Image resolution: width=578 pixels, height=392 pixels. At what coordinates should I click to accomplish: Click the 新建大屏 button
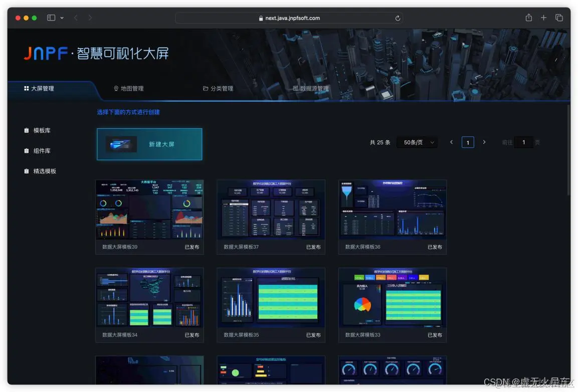pos(149,144)
